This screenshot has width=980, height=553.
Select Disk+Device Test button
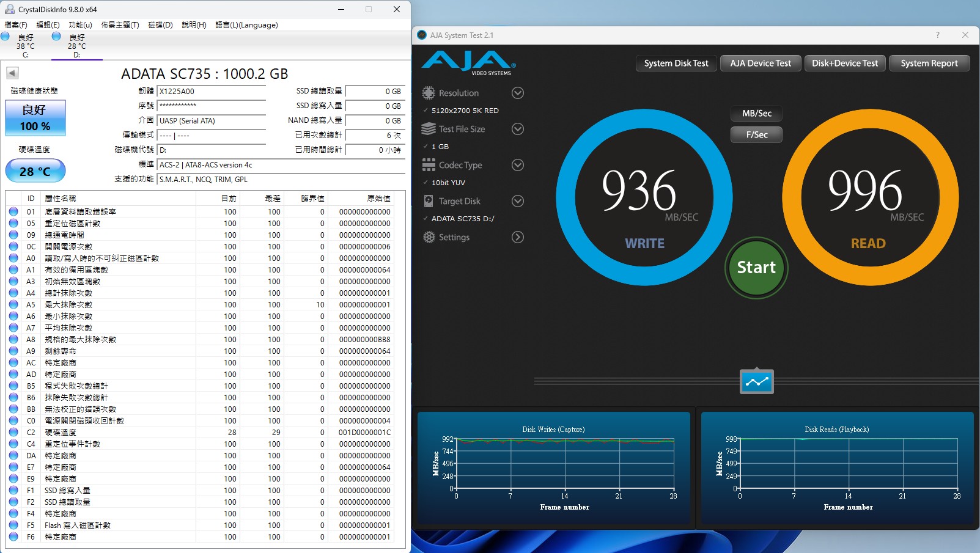click(845, 63)
